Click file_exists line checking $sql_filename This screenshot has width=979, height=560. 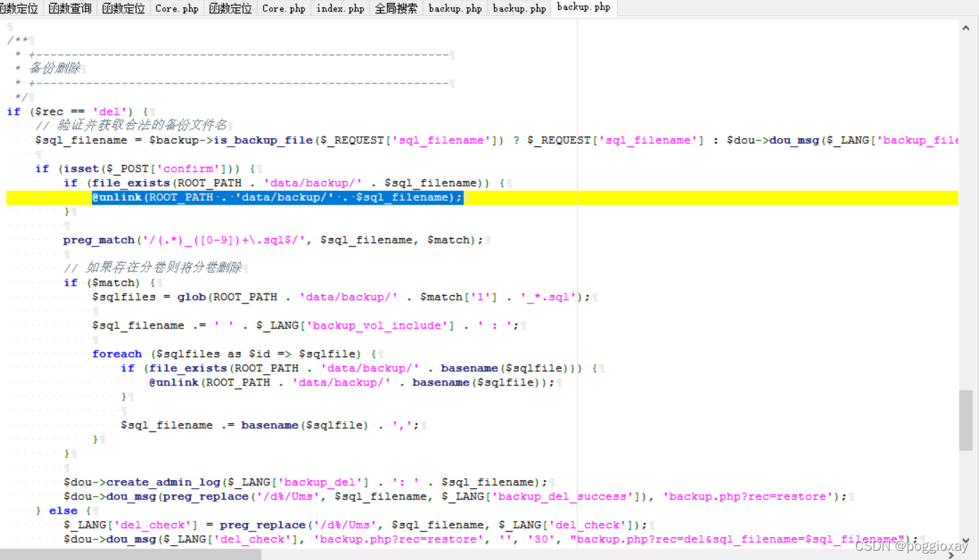tap(285, 183)
